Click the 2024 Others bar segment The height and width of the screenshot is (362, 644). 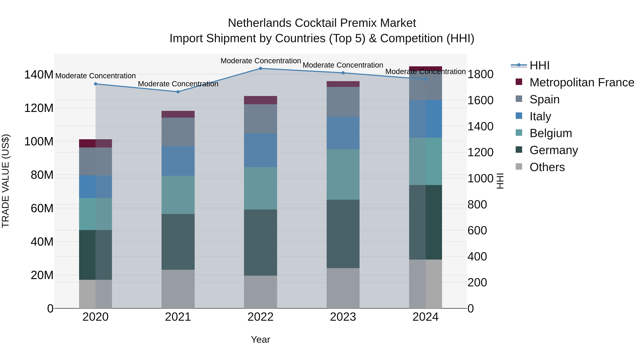pos(426,284)
